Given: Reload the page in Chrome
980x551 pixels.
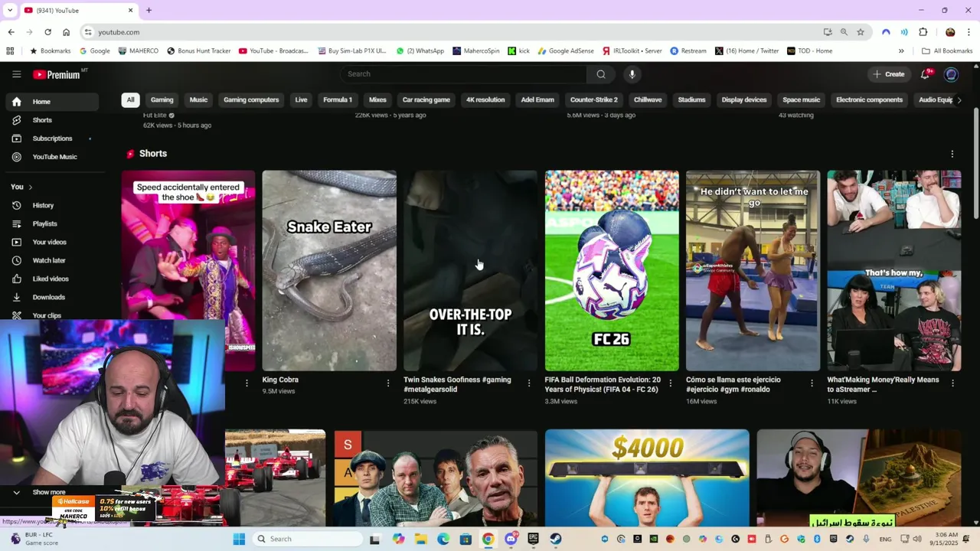Looking at the screenshot, I should [x=47, y=32].
